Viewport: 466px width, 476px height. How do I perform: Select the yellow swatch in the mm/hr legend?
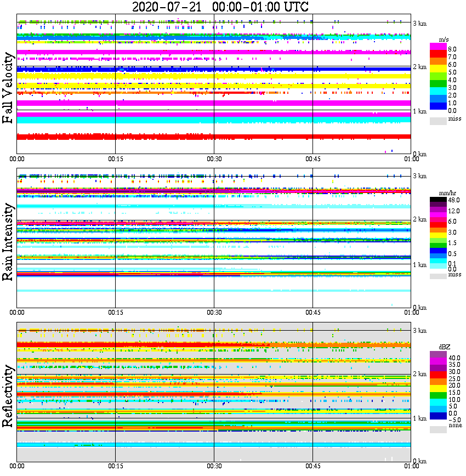(x=438, y=235)
